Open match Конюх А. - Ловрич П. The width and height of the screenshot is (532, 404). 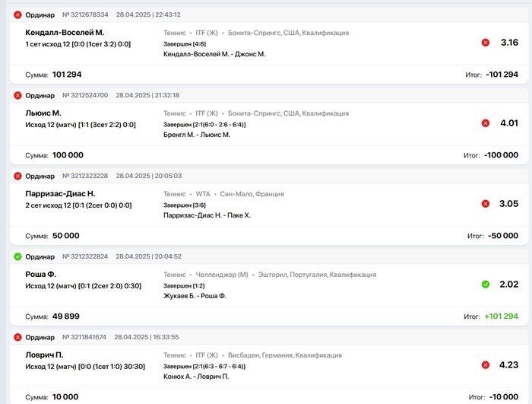pos(196,376)
